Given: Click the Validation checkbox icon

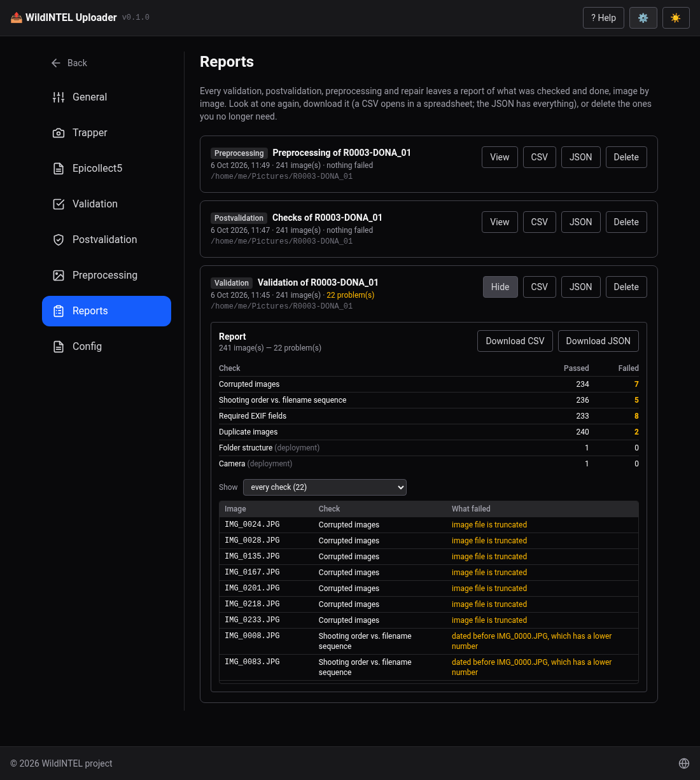Looking at the screenshot, I should click(59, 204).
